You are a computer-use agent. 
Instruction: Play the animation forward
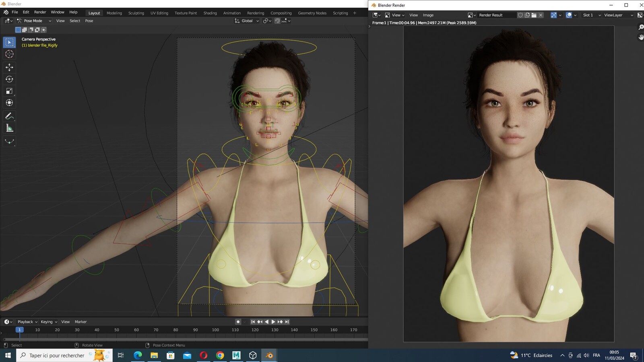point(273,322)
